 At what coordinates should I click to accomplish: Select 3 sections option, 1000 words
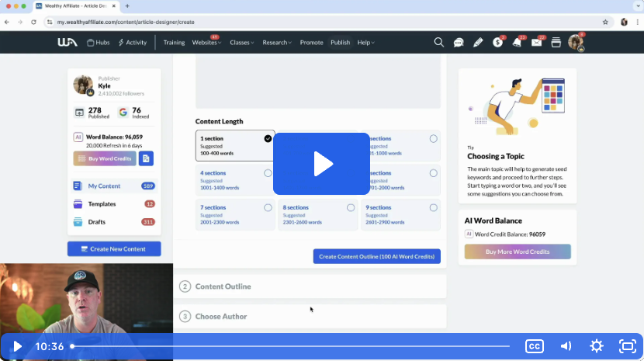[404, 145]
